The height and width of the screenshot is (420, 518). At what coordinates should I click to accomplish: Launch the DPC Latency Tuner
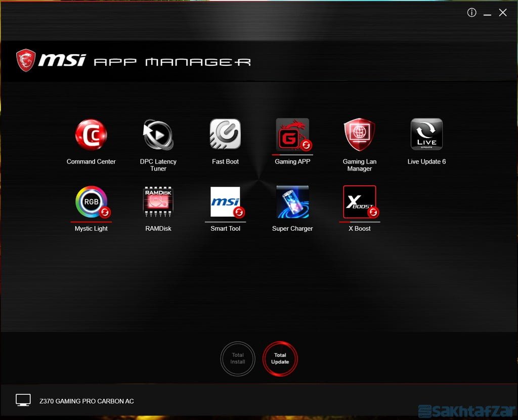point(158,135)
